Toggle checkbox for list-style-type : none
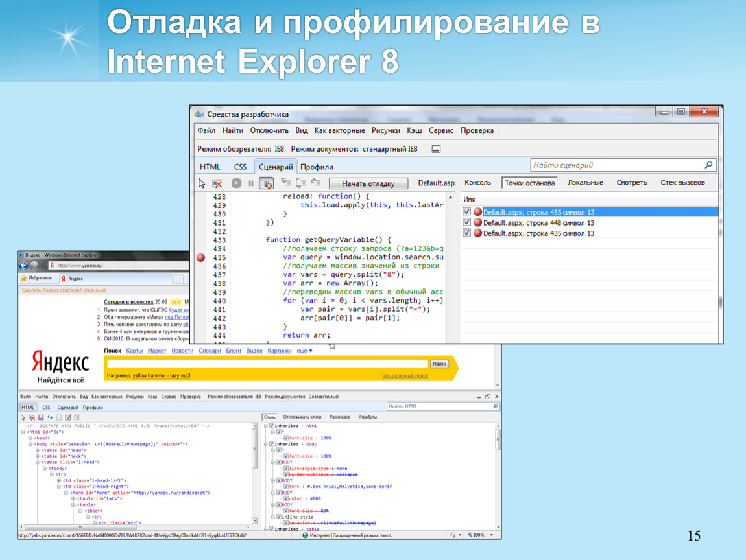Screen dimensions: 746x560 click(x=286, y=468)
